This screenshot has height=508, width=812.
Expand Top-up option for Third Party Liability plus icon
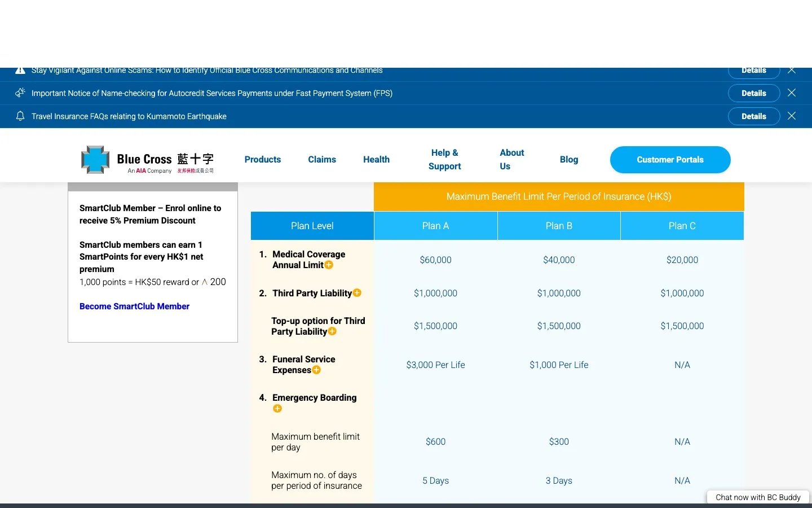click(332, 331)
